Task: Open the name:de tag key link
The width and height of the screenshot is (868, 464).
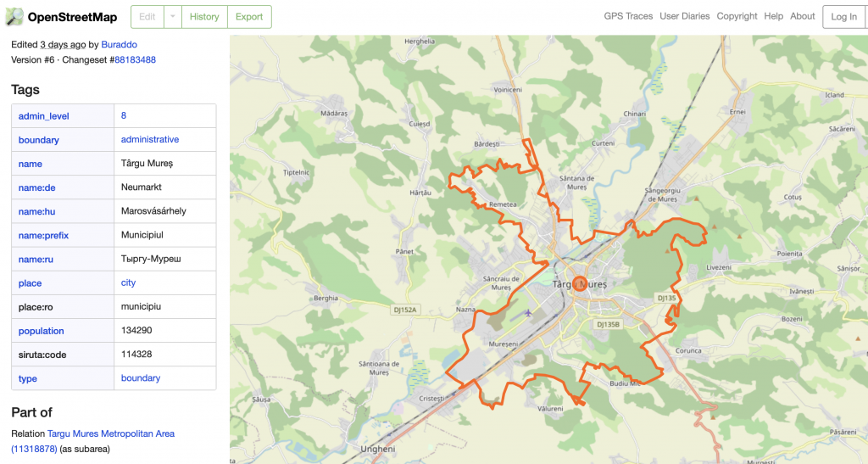Action: pyautogui.click(x=36, y=187)
